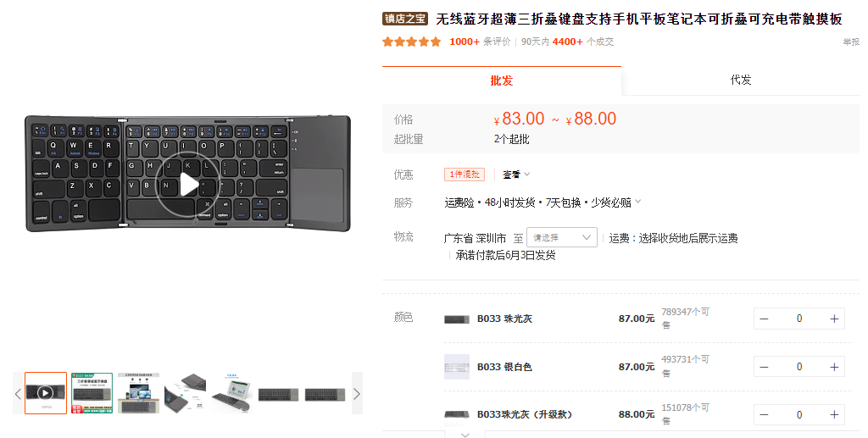Show previous thumbnails with left arrow
Viewport: 868px width, 438px height.
click(18, 393)
